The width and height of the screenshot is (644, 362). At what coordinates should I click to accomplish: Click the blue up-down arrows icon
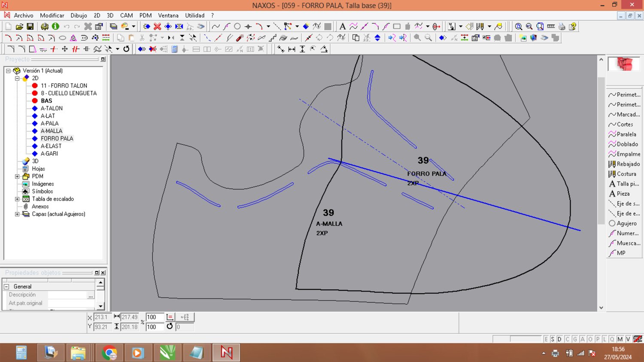tap(377, 38)
